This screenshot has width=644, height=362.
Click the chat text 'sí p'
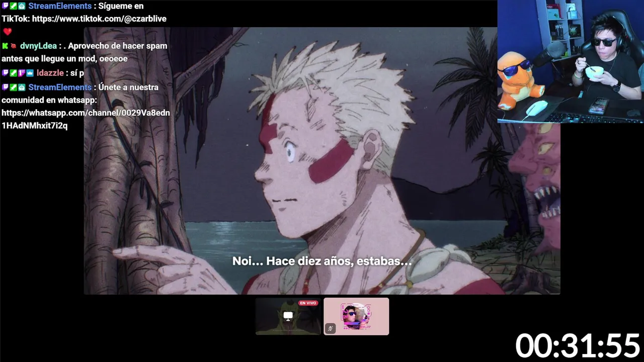[77, 73]
